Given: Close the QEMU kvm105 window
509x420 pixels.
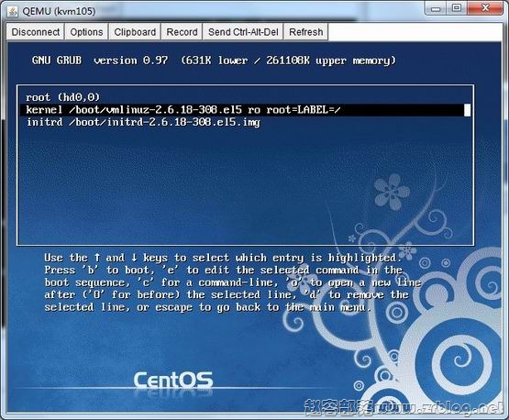Looking at the screenshot, I should click(485, 8).
